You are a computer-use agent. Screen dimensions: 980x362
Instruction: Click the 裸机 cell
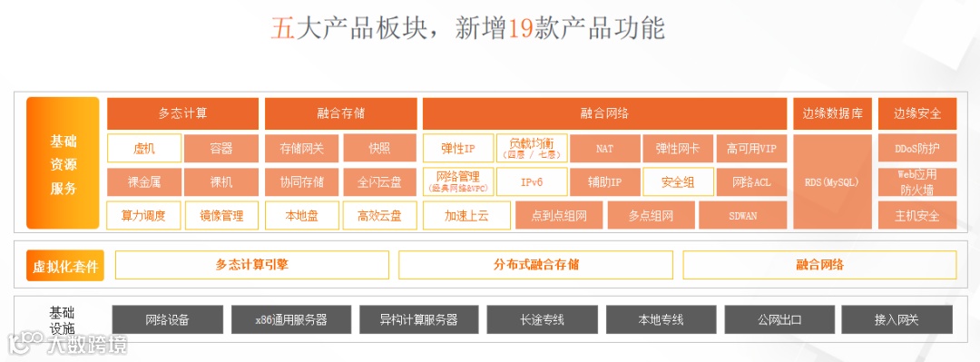221,182
